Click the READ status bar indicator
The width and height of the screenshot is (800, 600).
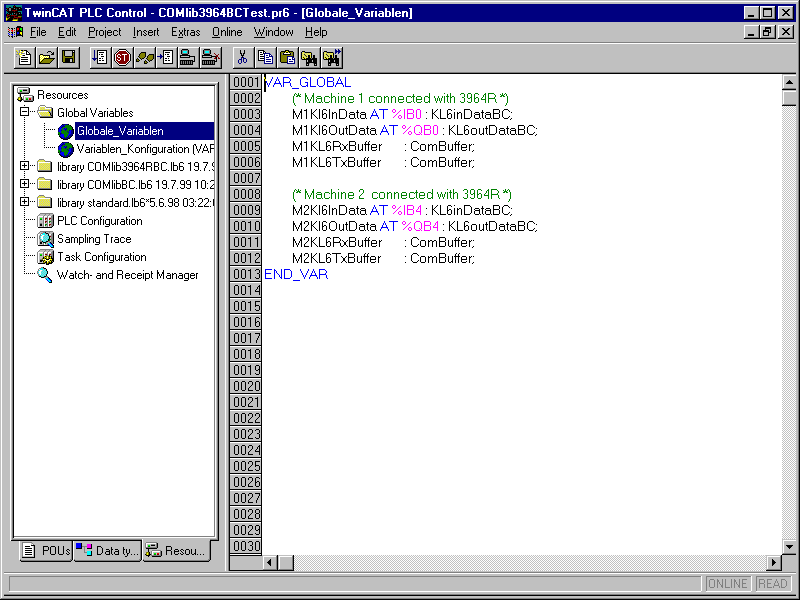772,584
